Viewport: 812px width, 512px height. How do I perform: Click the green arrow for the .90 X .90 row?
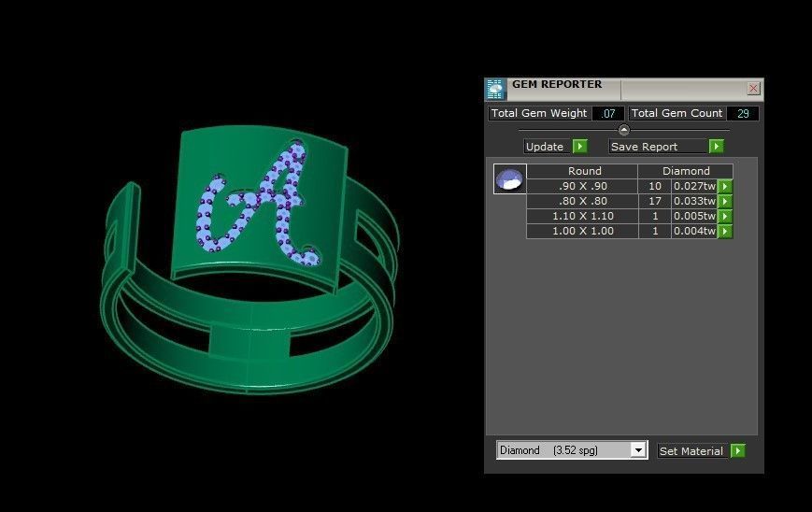725,186
